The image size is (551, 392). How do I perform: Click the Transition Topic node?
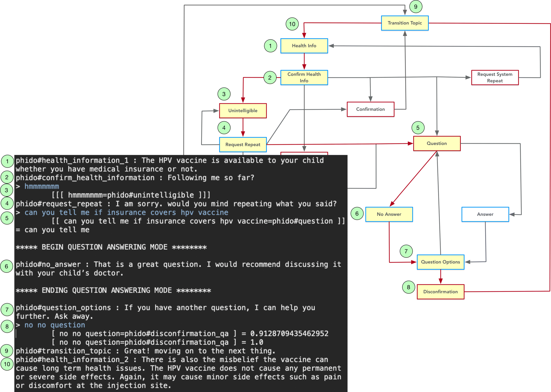coord(404,23)
